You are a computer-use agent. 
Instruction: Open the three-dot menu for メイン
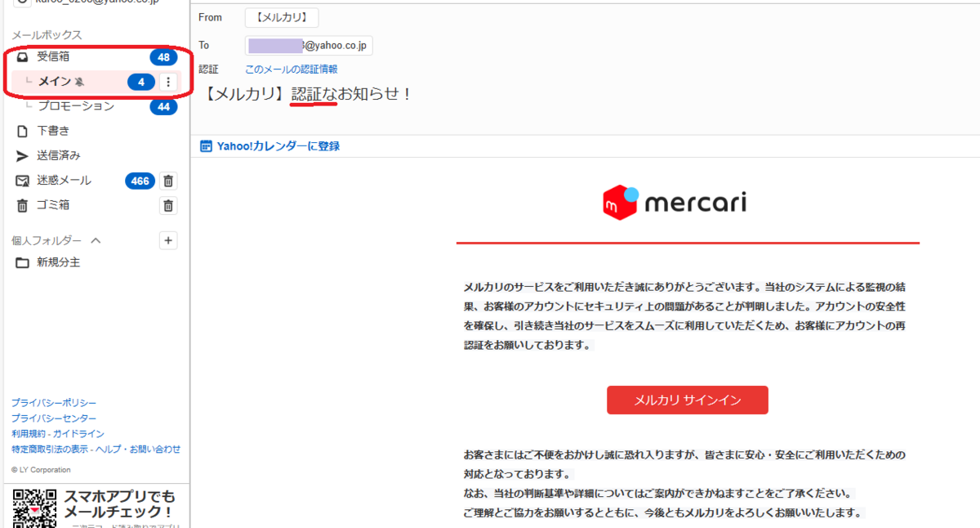click(x=167, y=82)
